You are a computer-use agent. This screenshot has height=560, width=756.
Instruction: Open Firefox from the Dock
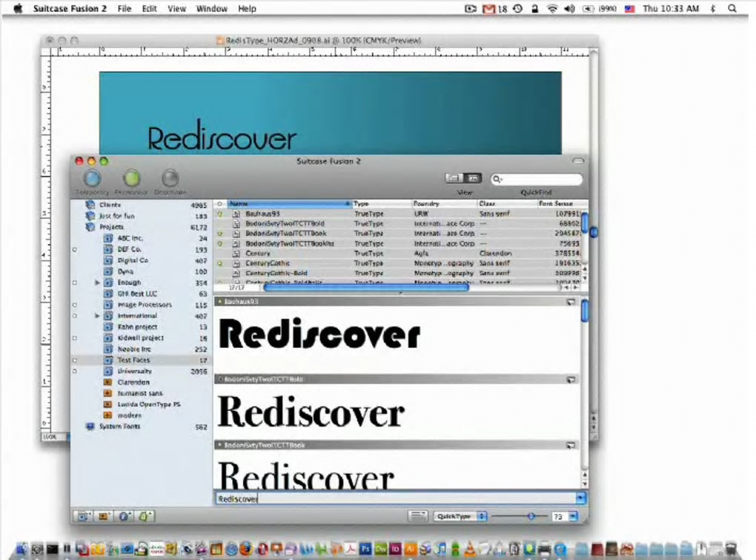(x=246, y=549)
